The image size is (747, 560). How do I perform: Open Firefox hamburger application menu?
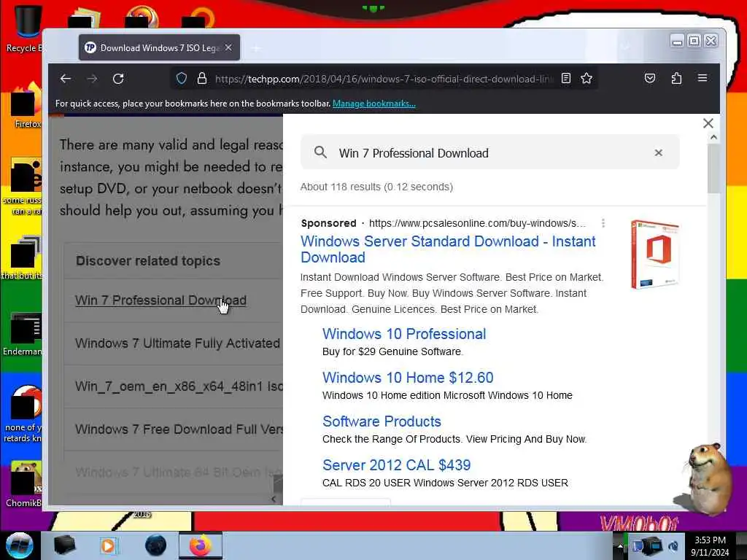click(x=703, y=78)
